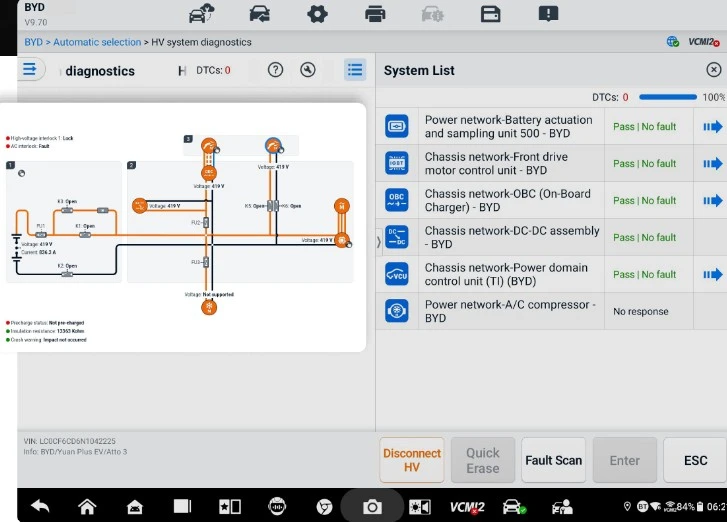Click the orange node left of Voltage 419 V
The height and width of the screenshot is (522, 727).
pos(140,206)
